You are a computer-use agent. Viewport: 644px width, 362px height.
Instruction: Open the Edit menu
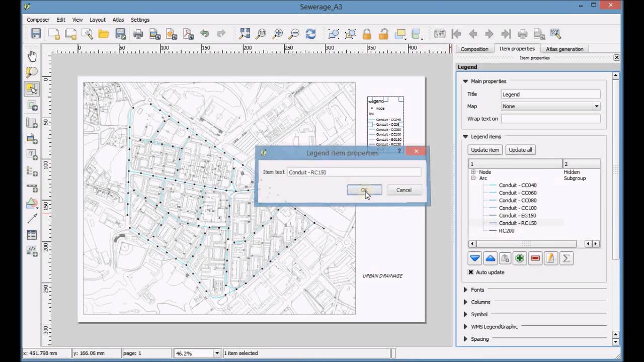coord(61,20)
